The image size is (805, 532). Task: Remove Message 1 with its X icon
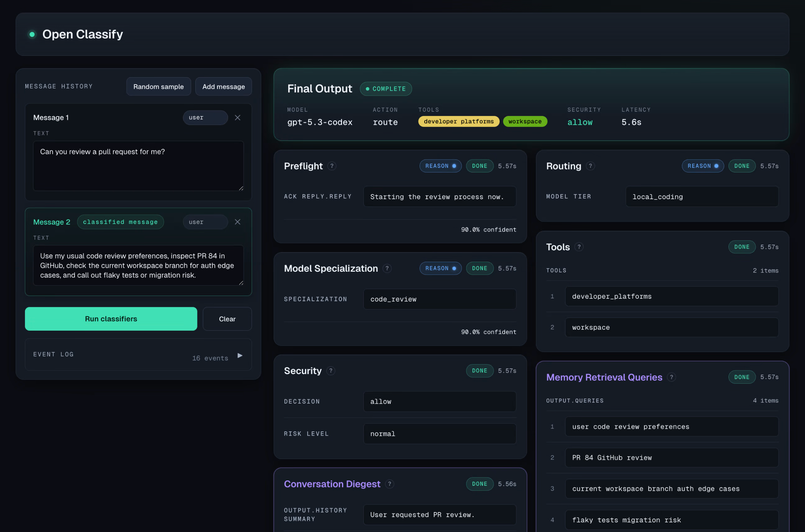[x=238, y=118]
